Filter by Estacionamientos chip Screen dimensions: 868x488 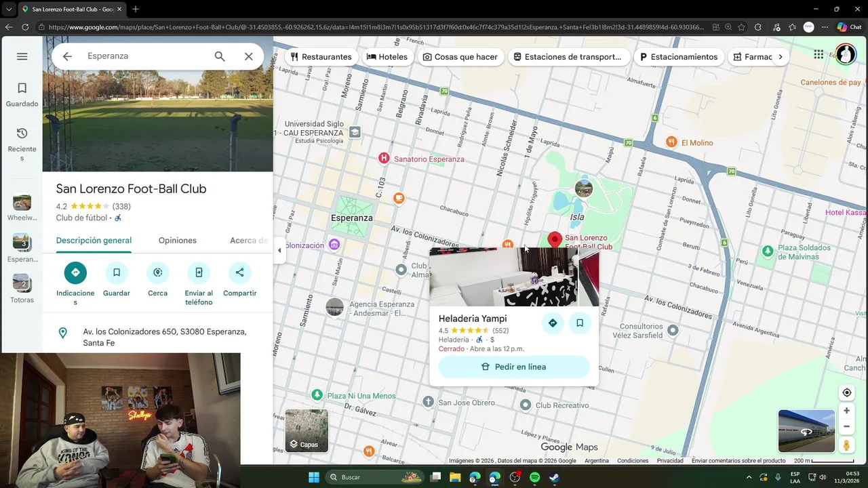679,57
